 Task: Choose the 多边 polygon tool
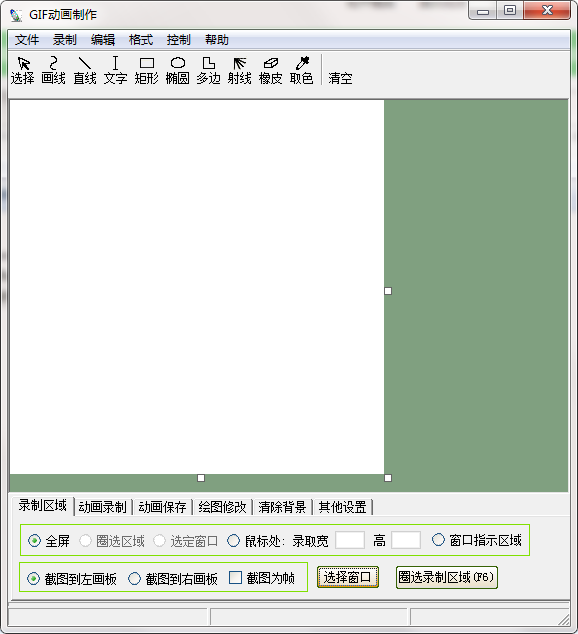tap(208, 71)
